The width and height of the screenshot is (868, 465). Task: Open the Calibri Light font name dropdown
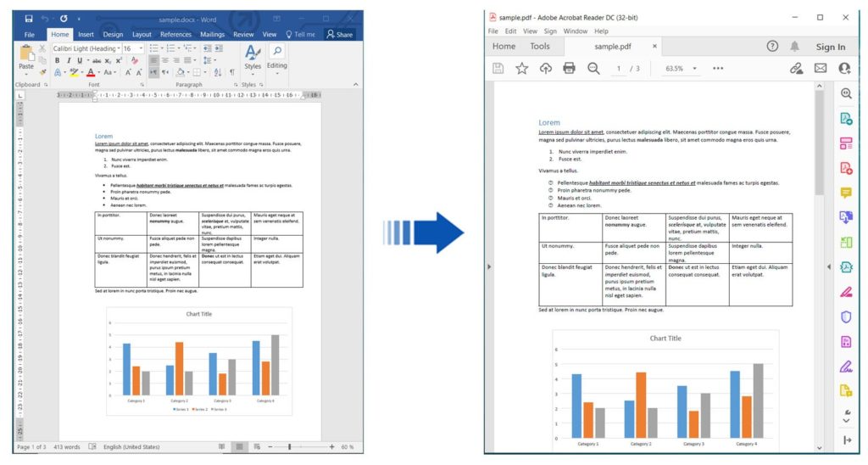[86, 49]
